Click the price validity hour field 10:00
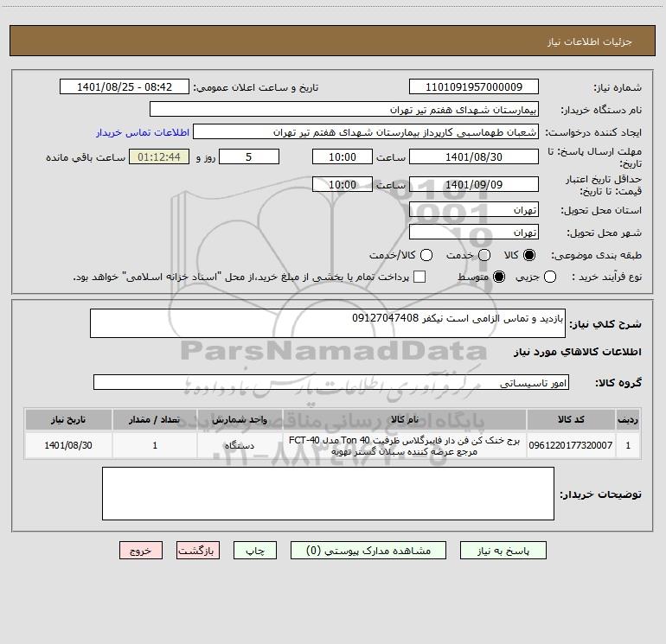The image size is (666, 644). pyautogui.click(x=343, y=184)
